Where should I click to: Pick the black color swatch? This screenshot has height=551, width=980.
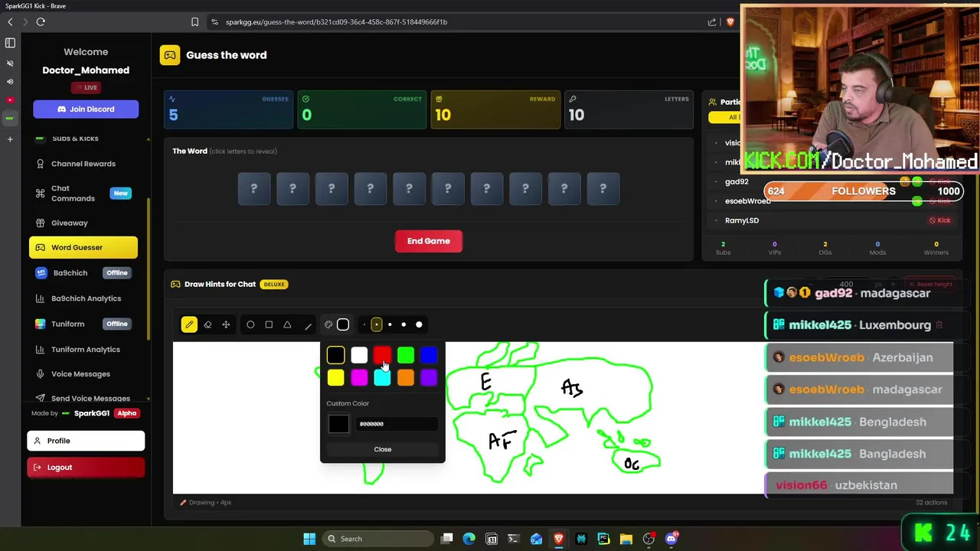point(335,354)
